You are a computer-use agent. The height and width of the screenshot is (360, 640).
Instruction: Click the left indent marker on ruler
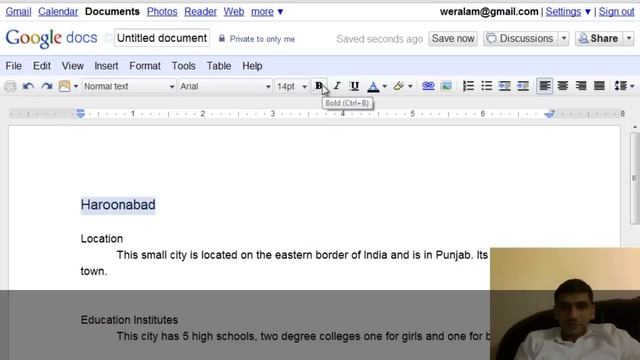click(80, 113)
